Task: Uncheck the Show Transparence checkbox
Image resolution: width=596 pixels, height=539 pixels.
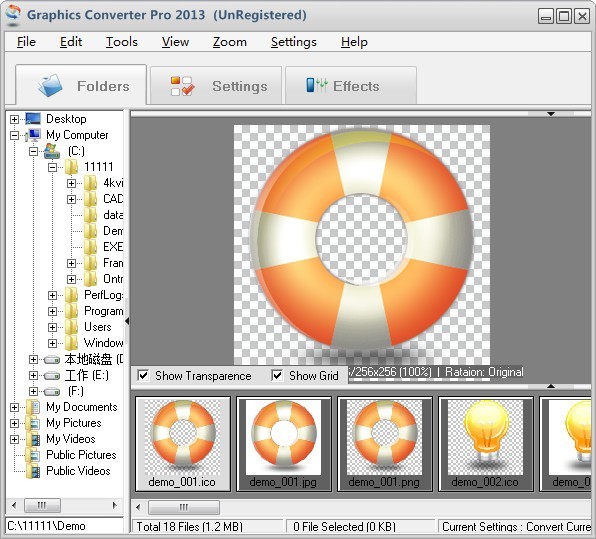Action: (143, 376)
